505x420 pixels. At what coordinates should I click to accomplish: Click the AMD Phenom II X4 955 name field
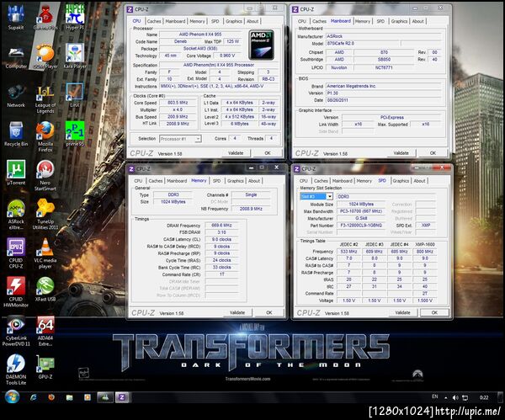coord(200,35)
